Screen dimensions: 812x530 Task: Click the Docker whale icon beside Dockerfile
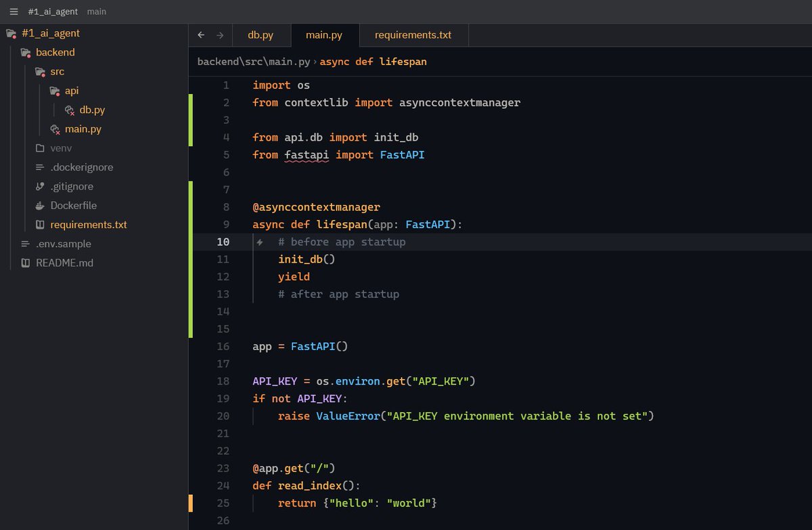[x=40, y=205]
